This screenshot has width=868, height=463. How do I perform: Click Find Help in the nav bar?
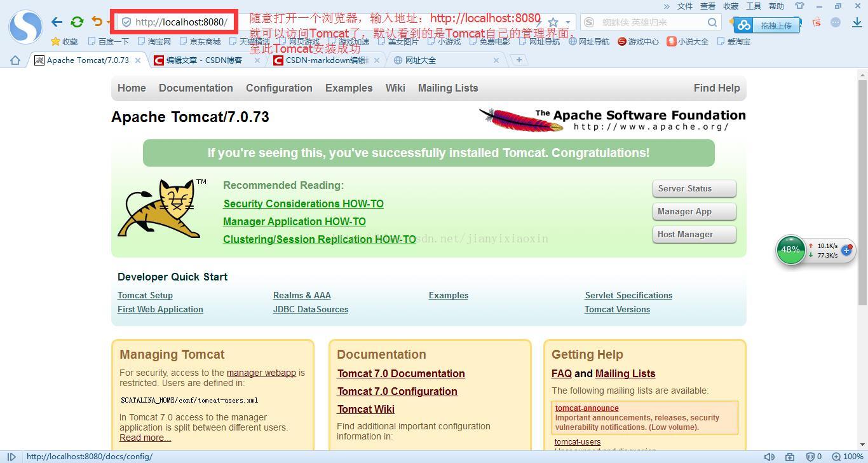click(x=717, y=88)
